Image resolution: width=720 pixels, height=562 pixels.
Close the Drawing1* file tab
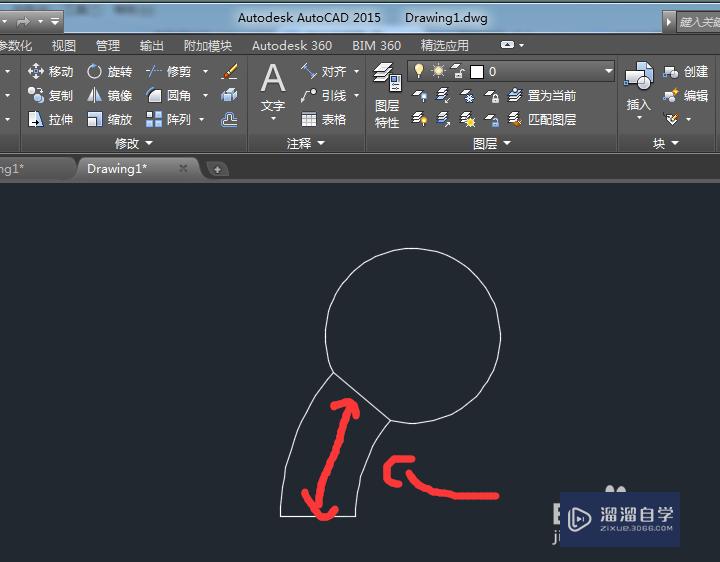pyautogui.click(x=183, y=169)
